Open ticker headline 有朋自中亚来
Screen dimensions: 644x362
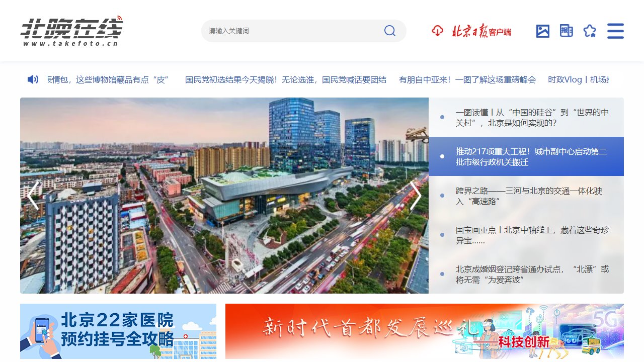click(467, 79)
